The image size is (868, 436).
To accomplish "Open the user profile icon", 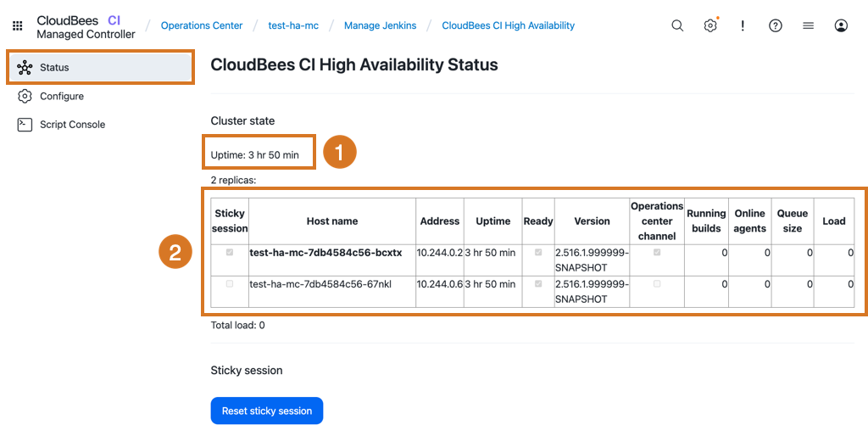I will click(x=841, y=25).
